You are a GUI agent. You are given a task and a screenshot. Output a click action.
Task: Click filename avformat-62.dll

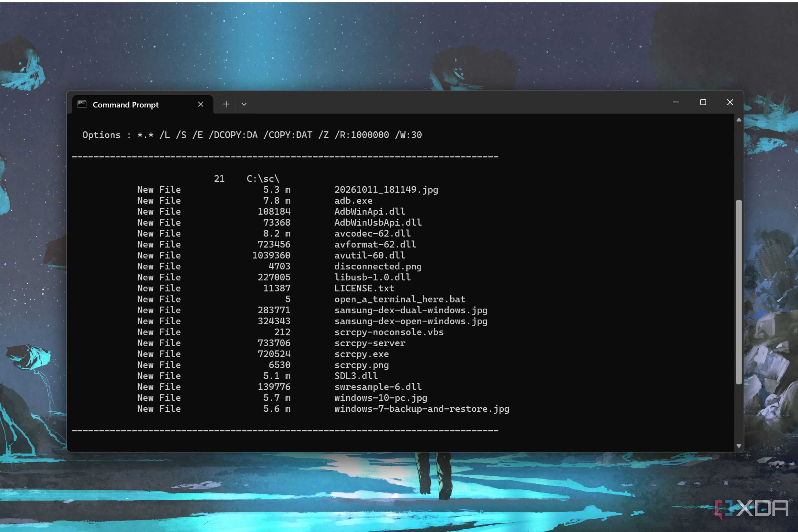click(375, 245)
